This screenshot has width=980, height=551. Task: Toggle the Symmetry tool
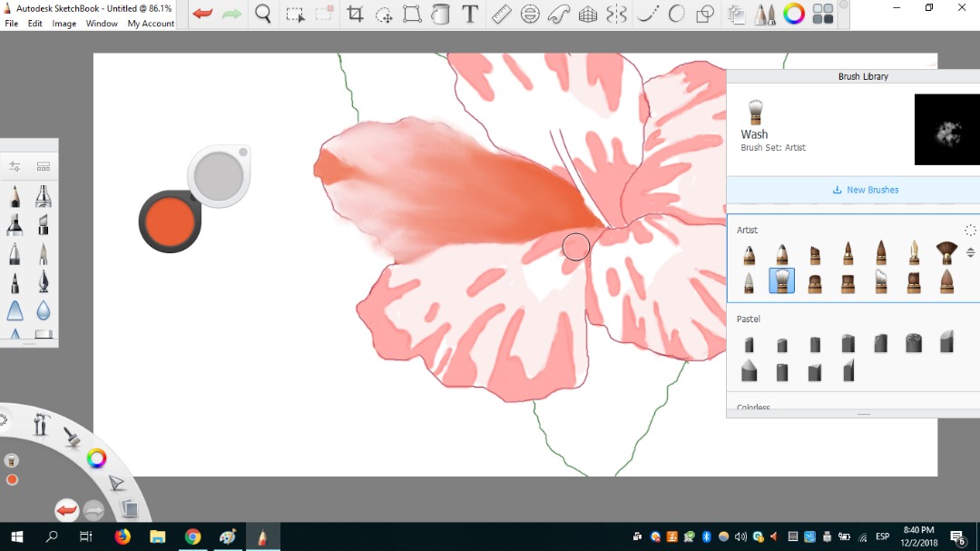coord(616,15)
